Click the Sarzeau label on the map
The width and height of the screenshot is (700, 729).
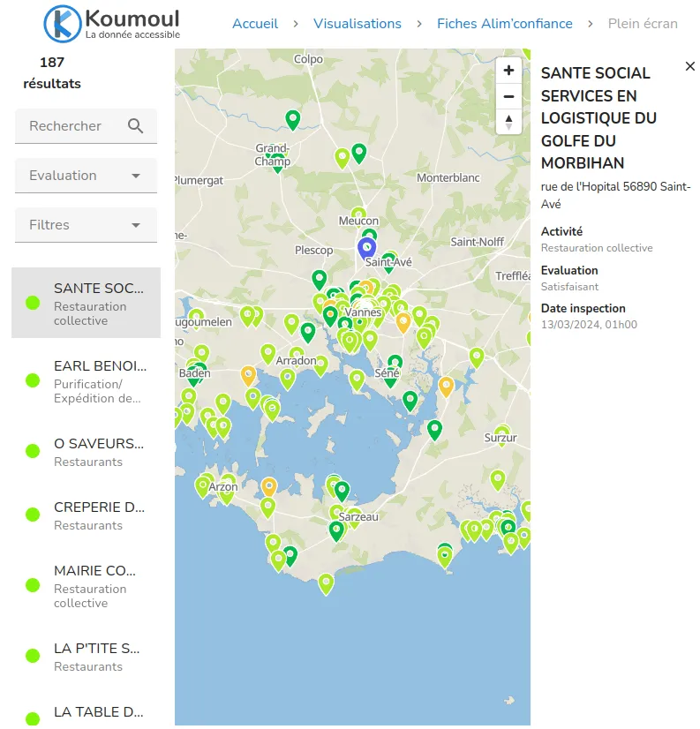coord(358,516)
